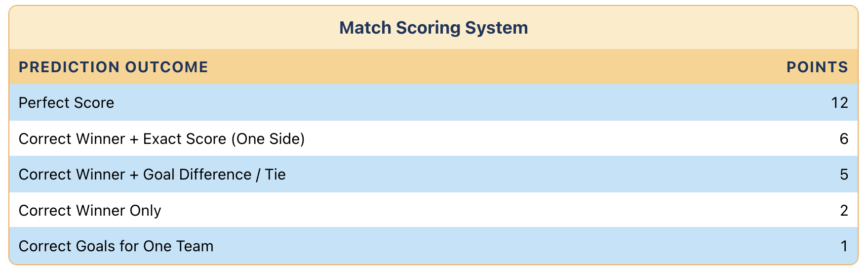Click the "(One Side)" parenthetical text
Image resolution: width=868 pixels, height=275 pixels.
coord(268,138)
